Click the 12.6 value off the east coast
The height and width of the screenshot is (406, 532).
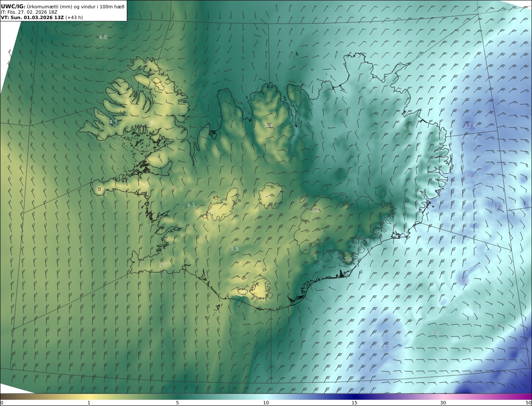pyautogui.click(x=470, y=125)
